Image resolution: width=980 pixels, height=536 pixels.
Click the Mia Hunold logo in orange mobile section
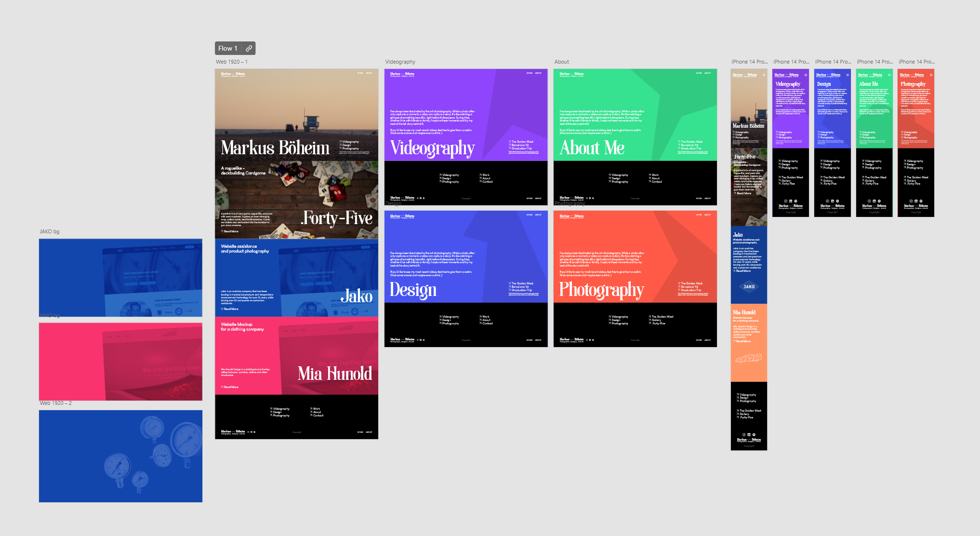[x=749, y=358]
